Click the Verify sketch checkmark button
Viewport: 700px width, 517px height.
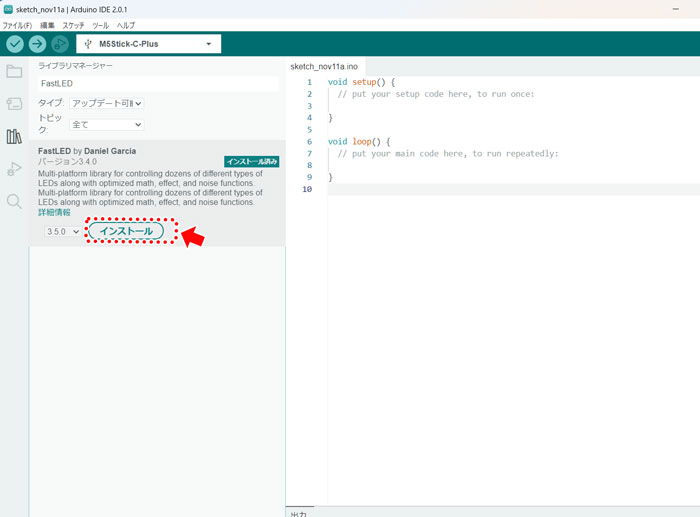[15, 44]
